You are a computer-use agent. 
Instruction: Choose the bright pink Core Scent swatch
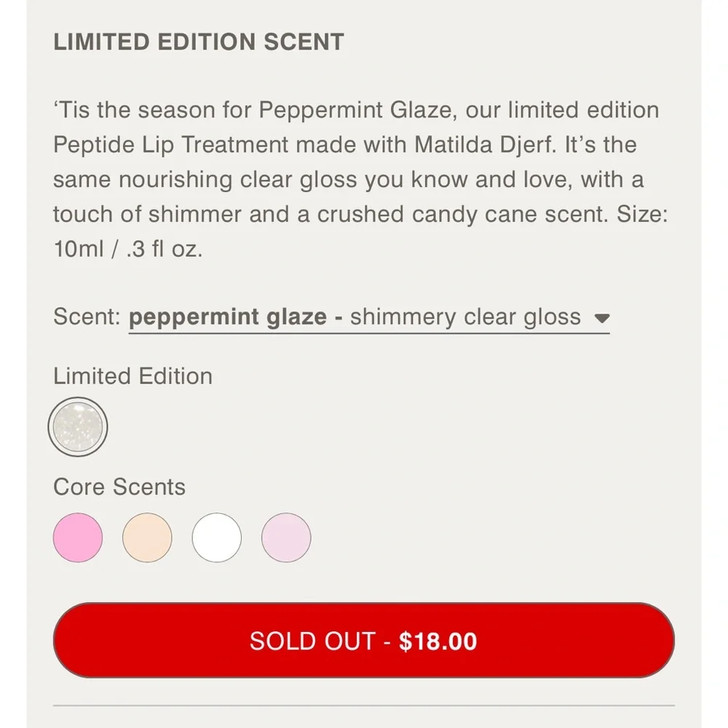(x=78, y=537)
